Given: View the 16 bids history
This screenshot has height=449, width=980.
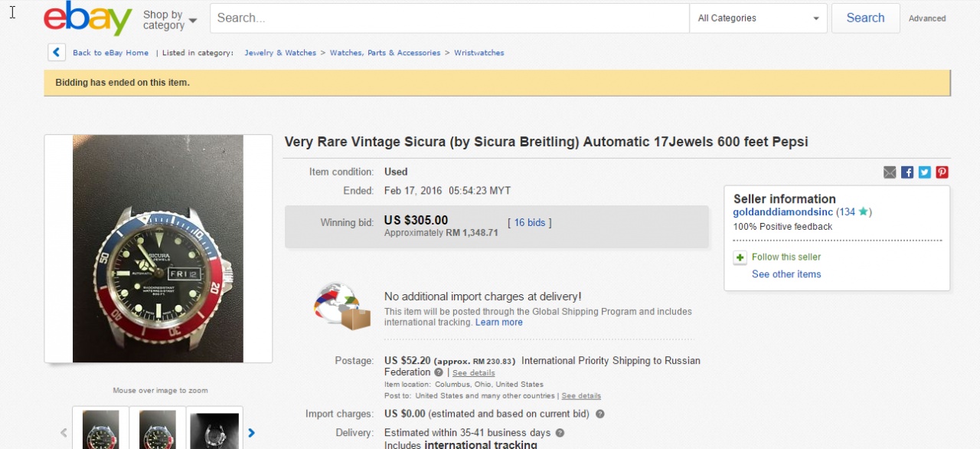Looking at the screenshot, I should [x=529, y=223].
